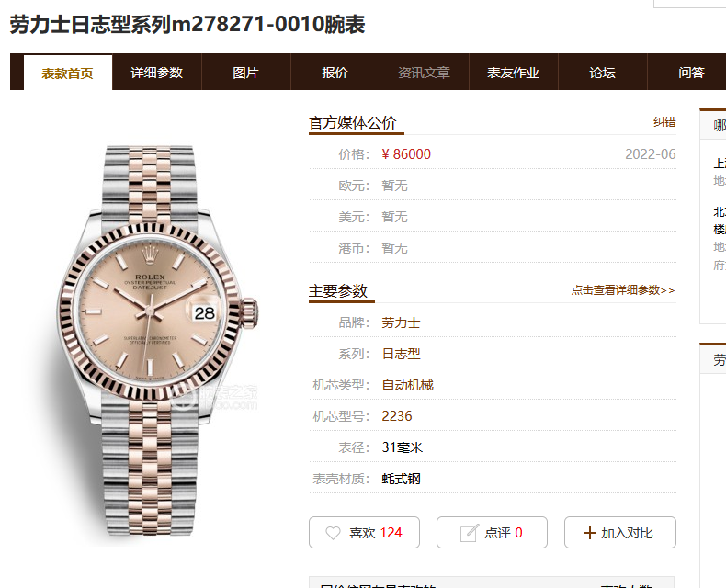Viewport: 726px width, 588px height.
Task: Click the 自动机械 movement type link
Action: click(x=407, y=385)
